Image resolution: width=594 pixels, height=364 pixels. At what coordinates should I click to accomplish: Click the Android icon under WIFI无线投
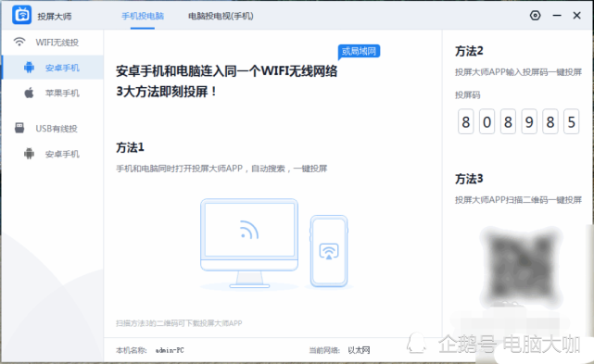pos(29,68)
